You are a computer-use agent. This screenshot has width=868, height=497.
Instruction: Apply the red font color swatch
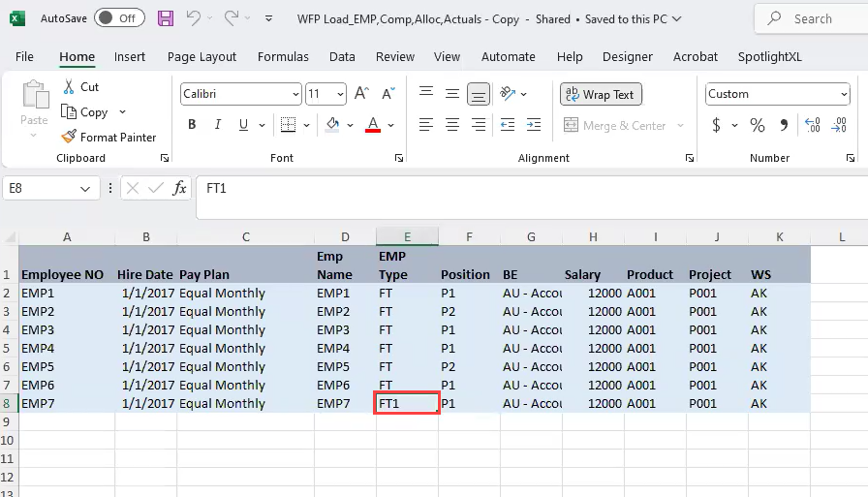pos(373,125)
